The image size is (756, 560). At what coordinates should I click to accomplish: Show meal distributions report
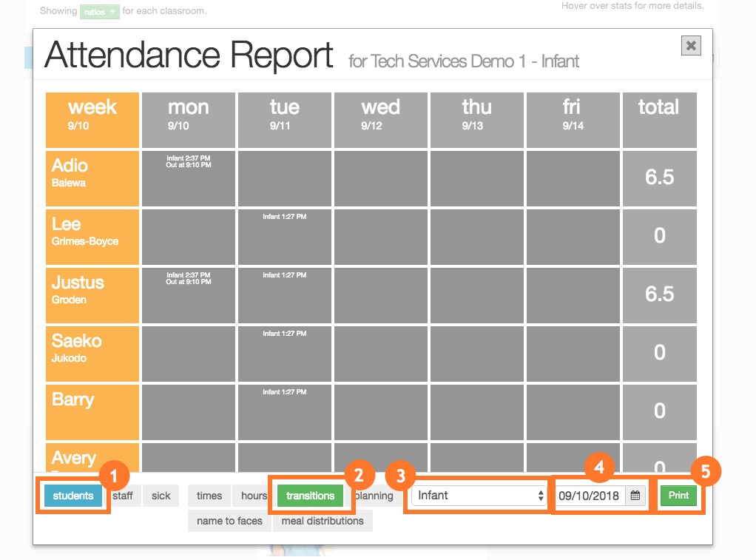pos(323,521)
